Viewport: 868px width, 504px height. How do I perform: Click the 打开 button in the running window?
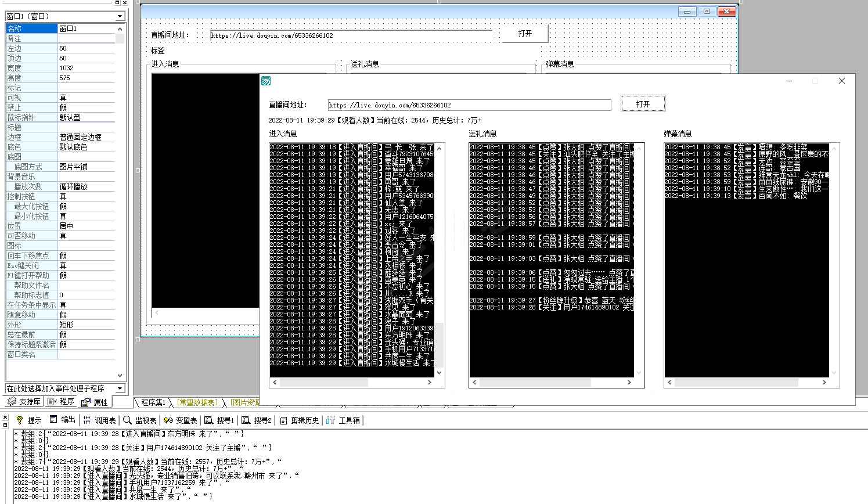[643, 104]
